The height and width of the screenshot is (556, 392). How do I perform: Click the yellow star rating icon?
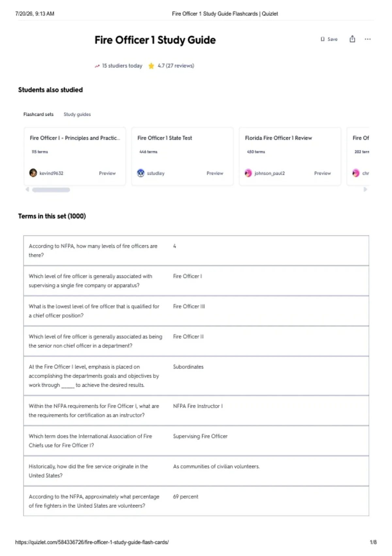click(x=151, y=66)
